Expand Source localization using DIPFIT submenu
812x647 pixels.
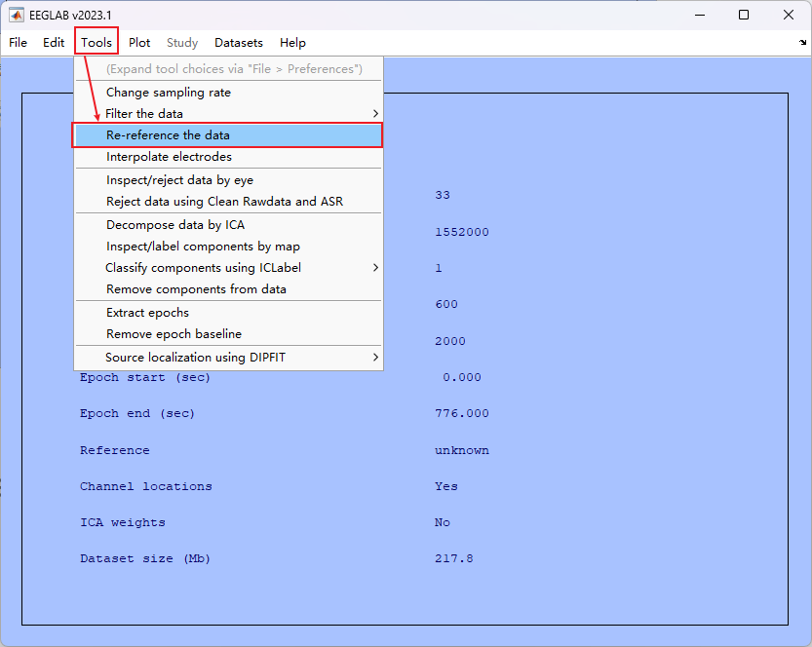tap(228, 358)
